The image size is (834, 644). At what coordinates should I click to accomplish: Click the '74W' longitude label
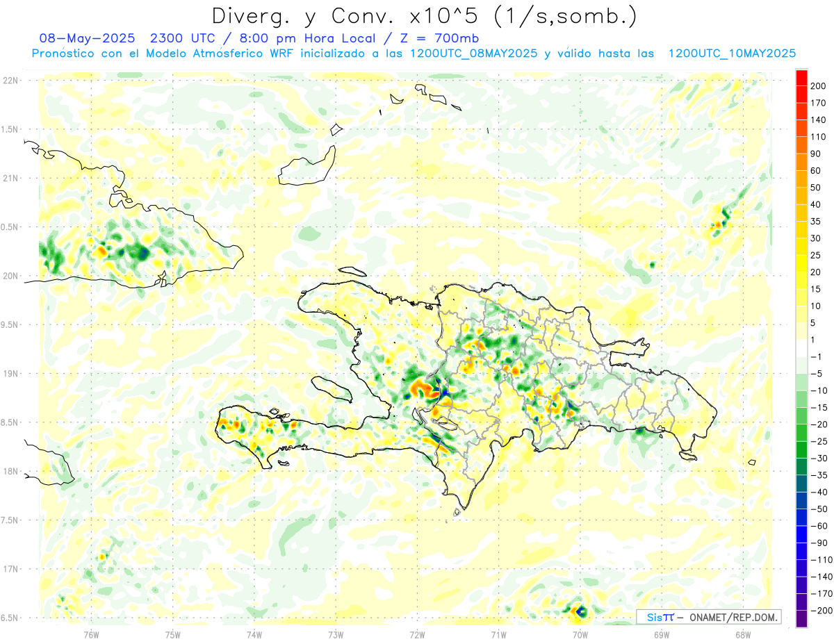254,634
